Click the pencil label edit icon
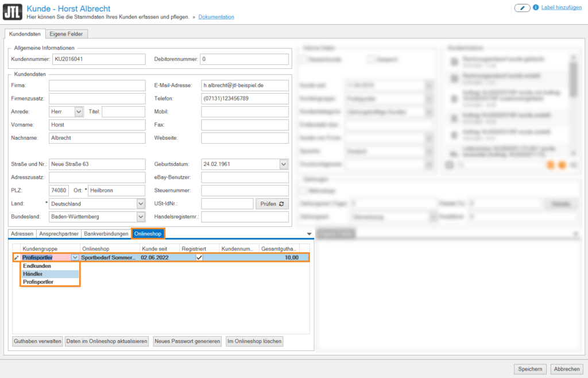The width and height of the screenshot is (588, 378). (x=522, y=7)
